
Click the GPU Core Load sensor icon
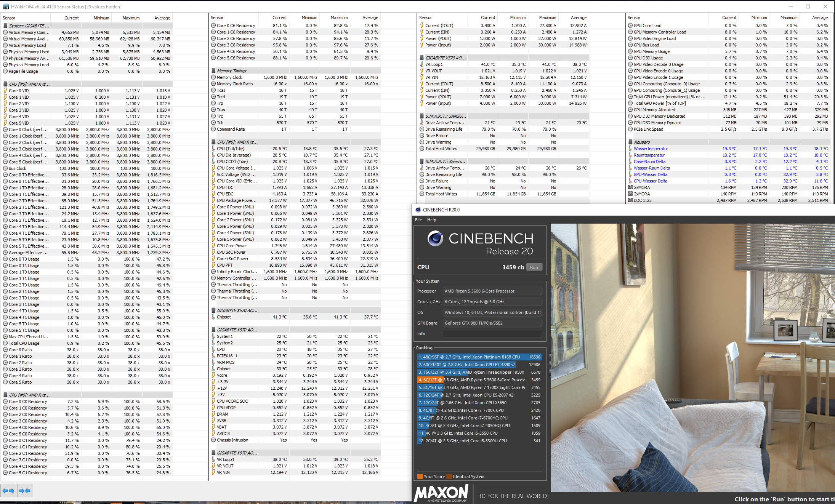coord(630,26)
